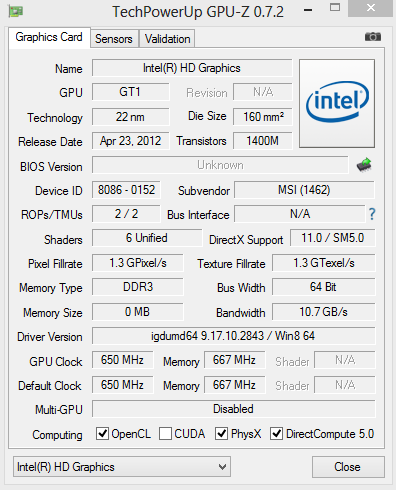Click the camera screenshot icon
The height and width of the screenshot is (490, 396).
373,36
